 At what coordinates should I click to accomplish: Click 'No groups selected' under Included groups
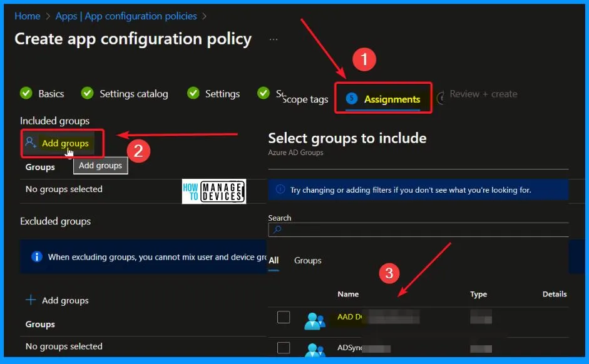[64, 189]
